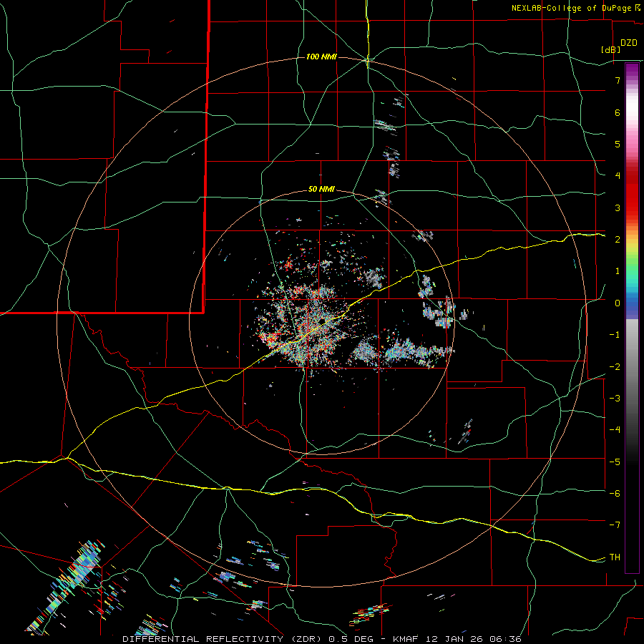Click the -3 value on color scale

coord(615,399)
